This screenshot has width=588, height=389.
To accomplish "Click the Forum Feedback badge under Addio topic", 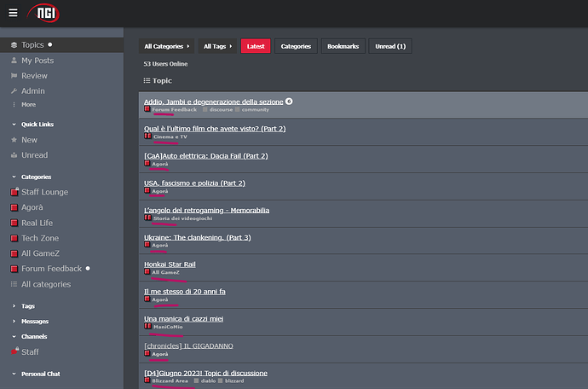I will [170, 110].
